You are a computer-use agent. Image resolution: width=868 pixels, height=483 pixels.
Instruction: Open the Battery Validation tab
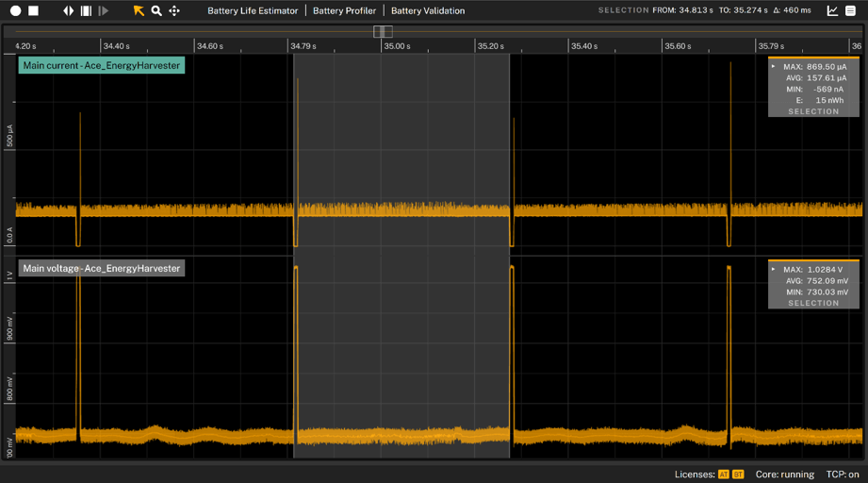tap(428, 10)
